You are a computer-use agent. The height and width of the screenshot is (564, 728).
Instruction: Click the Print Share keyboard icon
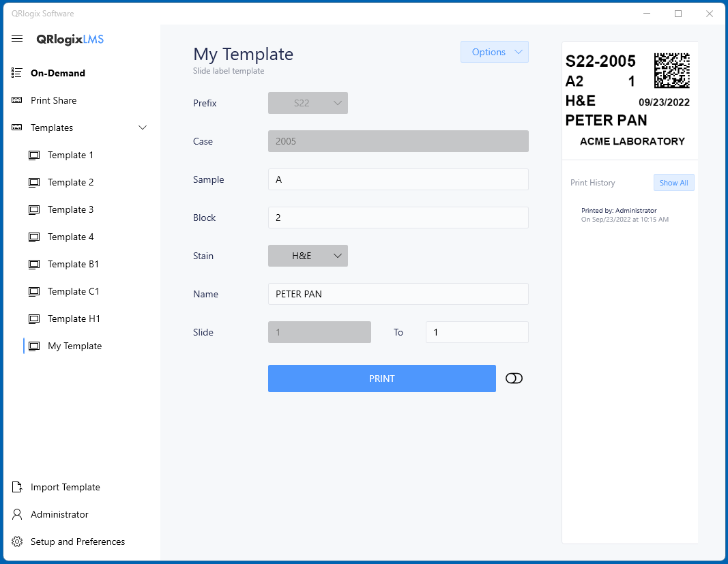[x=17, y=100]
